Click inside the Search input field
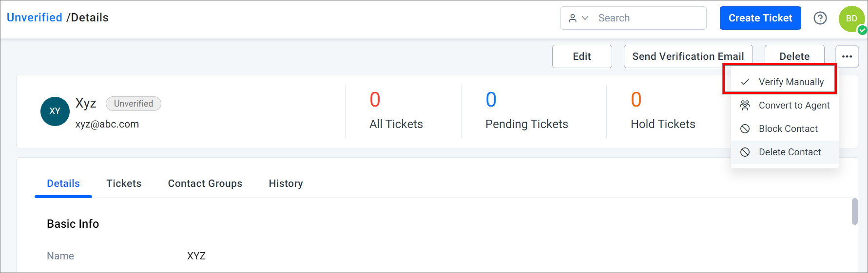Image resolution: width=868 pixels, height=273 pixels. pos(648,18)
